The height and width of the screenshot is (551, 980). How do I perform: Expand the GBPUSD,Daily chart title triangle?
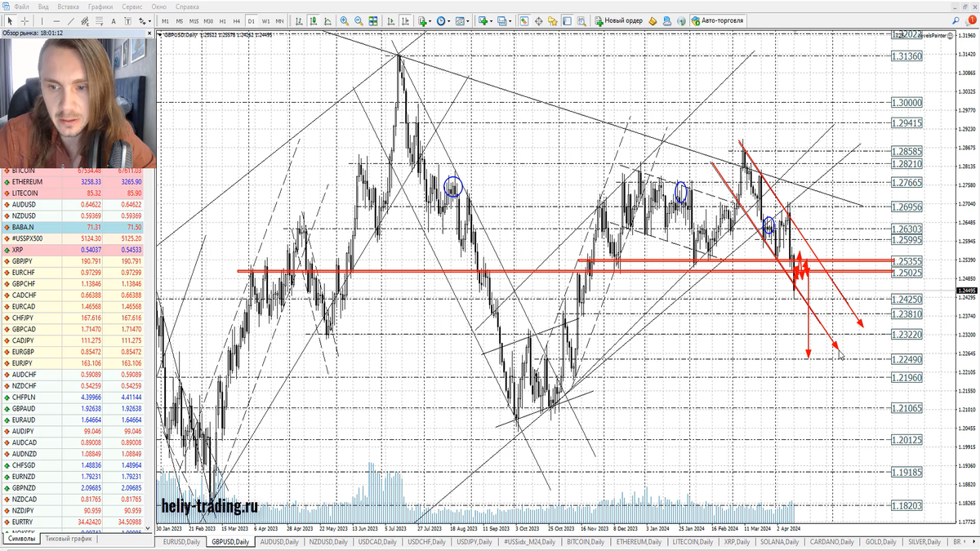(161, 34)
